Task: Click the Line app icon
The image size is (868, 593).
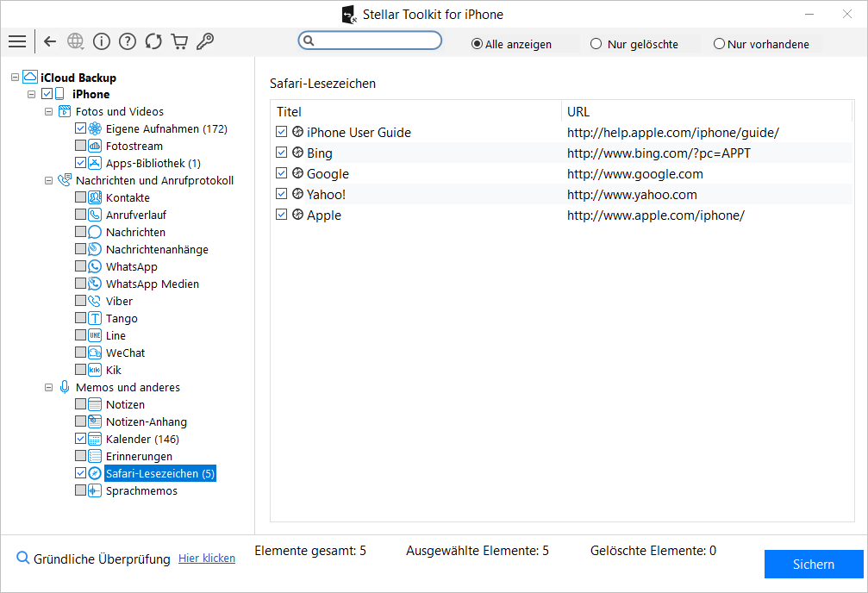Action: click(95, 335)
